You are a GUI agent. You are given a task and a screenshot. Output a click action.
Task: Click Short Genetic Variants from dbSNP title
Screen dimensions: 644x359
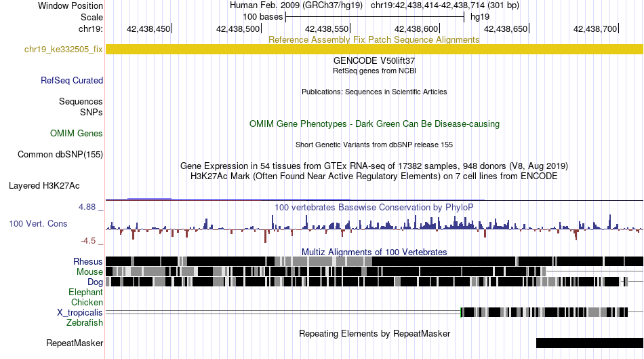click(374, 145)
